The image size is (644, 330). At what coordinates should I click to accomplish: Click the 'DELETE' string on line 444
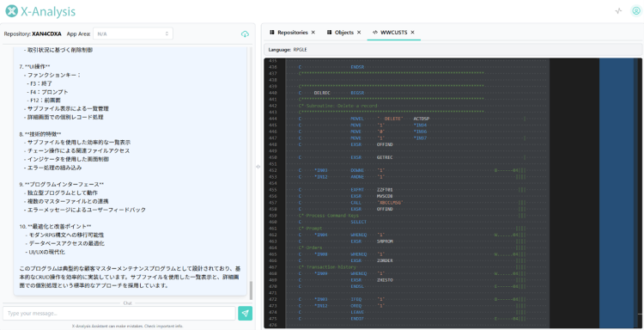pyautogui.click(x=390, y=119)
